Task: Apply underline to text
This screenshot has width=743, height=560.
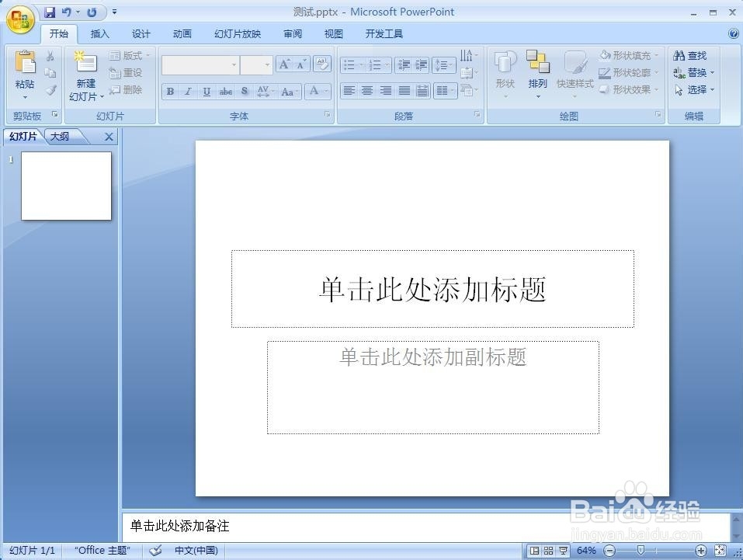Action: click(x=207, y=91)
